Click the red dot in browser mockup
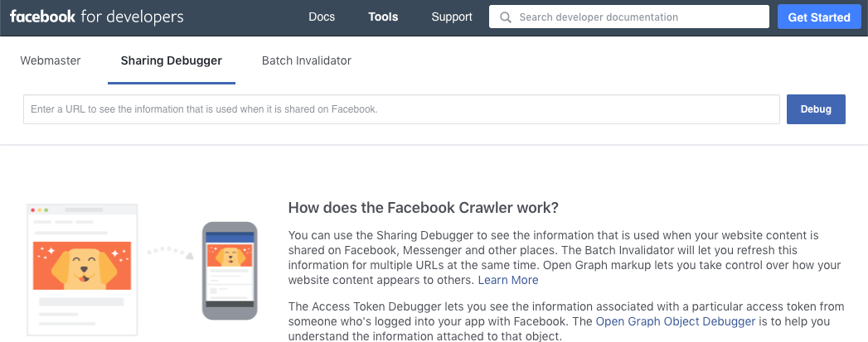The image size is (868, 342). pyautogui.click(x=32, y=210)
